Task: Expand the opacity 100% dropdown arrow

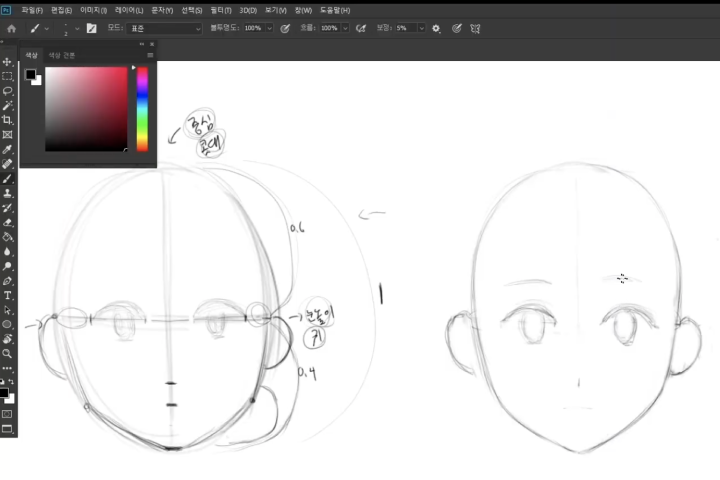Action: pyautogui.click(x=270, y=28)
